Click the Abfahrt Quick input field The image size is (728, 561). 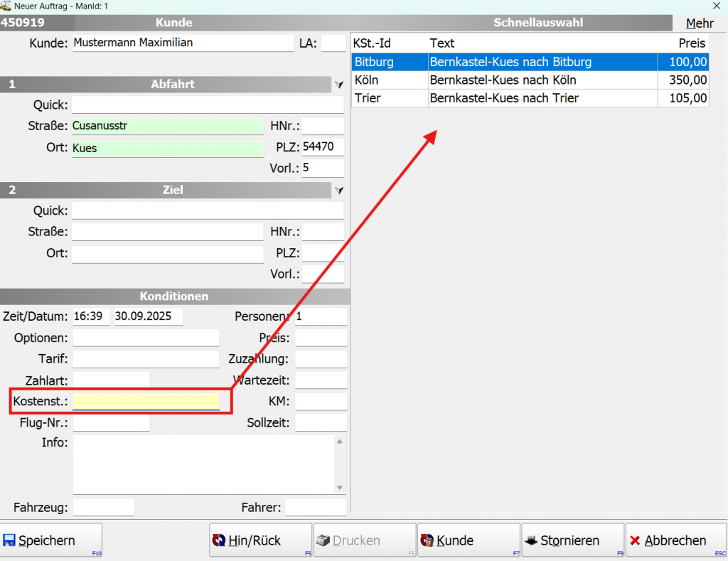click(x=207, y=105)
